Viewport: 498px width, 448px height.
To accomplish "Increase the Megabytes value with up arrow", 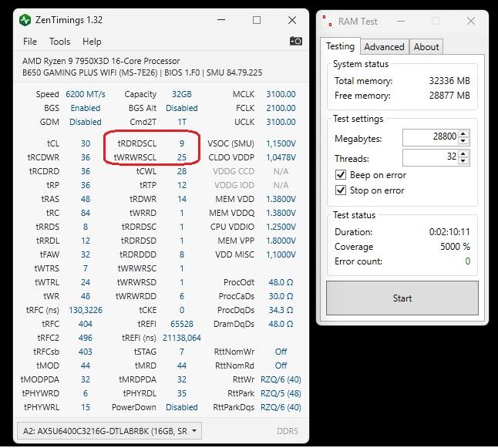I will tap(463, 133).
